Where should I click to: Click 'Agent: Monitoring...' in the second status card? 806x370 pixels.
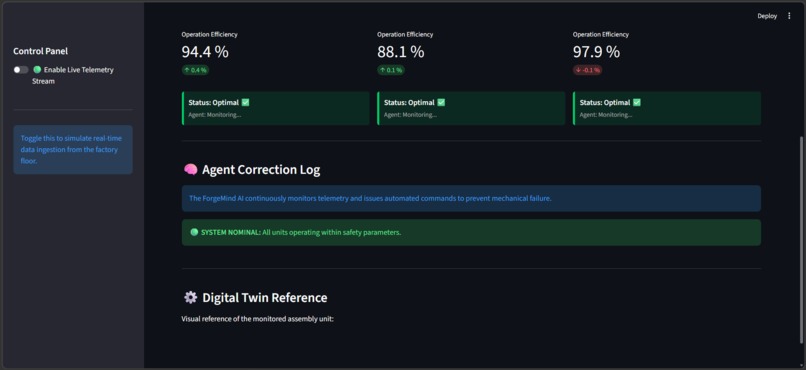(410, 115)
